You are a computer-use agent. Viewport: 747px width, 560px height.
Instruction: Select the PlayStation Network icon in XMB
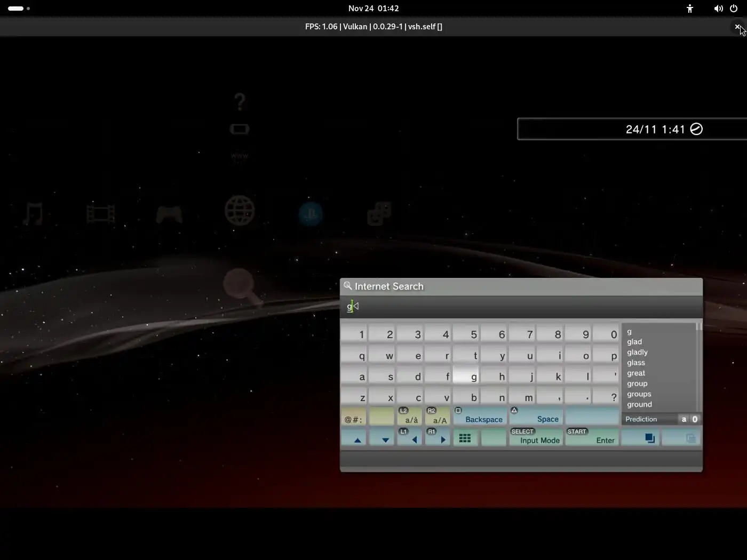pos(311,214)
